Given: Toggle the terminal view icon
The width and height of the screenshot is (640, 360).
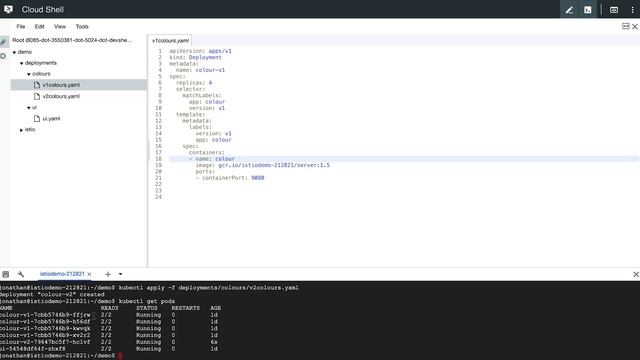Looking at the screenshot, I should [588, 10].
